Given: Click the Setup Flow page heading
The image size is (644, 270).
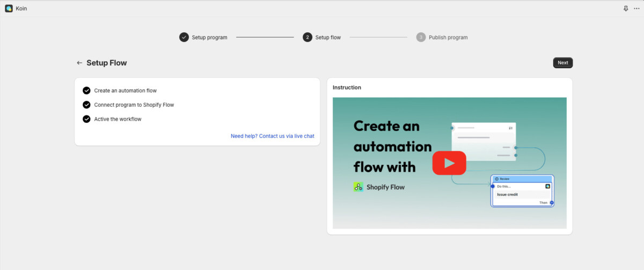Looking at the screenshot, I should (x=107, y=63).
